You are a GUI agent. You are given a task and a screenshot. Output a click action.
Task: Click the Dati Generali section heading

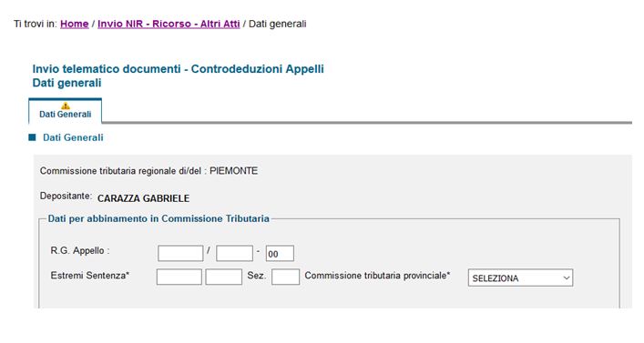pos(73,137)
